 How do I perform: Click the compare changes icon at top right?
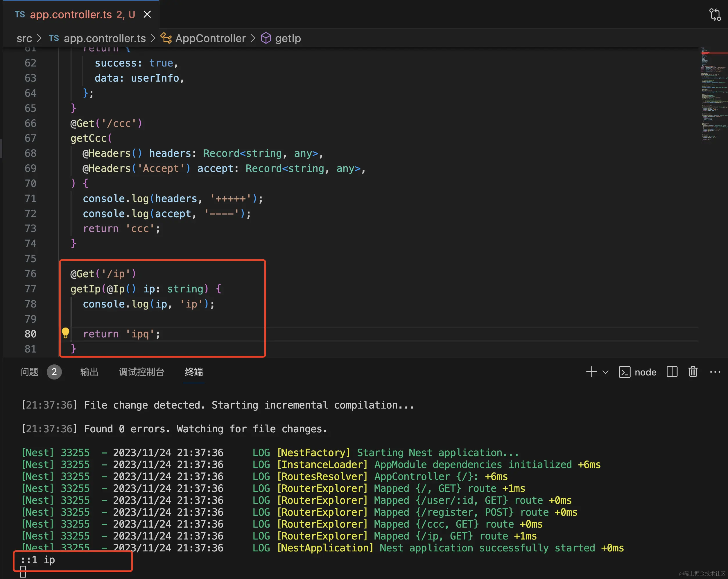point(715,15)
